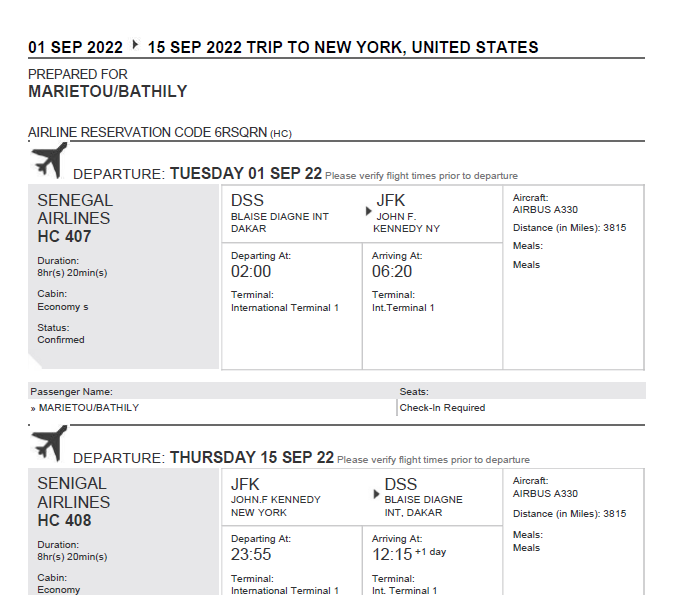Click the TUESDAY 01 SEP 22 departure heading
The width and height of the screenshot is (674, 595).
click(246, 173)
